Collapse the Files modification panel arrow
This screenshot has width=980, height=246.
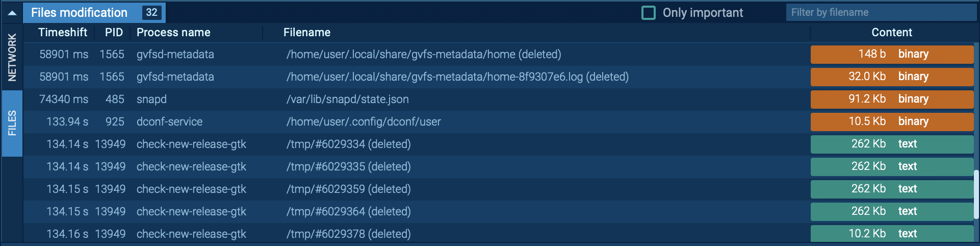(12, 13)
